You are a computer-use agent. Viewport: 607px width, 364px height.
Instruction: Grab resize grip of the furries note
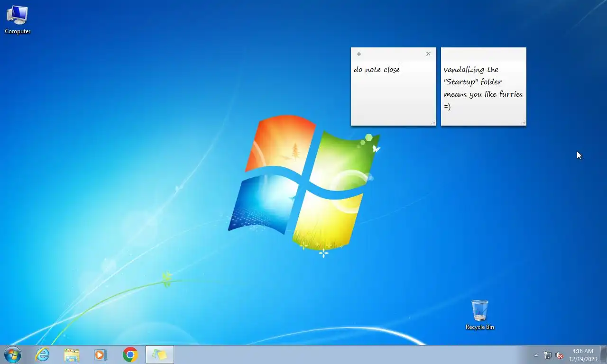point(523,123)
